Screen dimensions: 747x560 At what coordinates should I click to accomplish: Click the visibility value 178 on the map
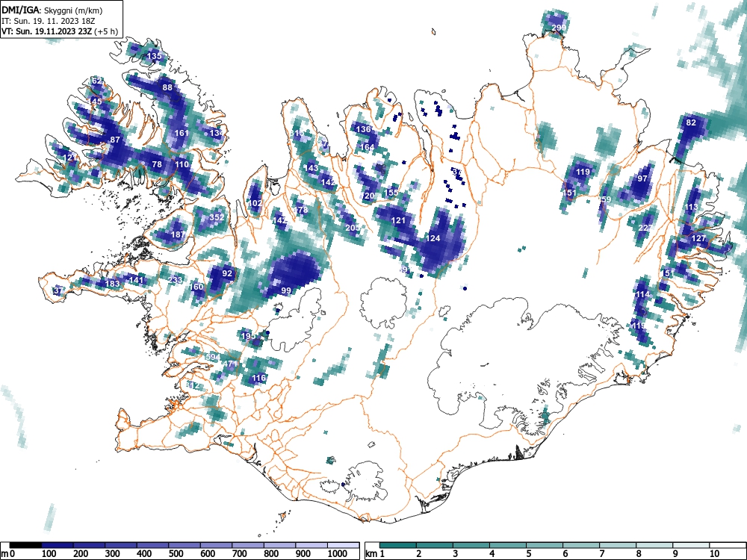[x=300, y=210]
